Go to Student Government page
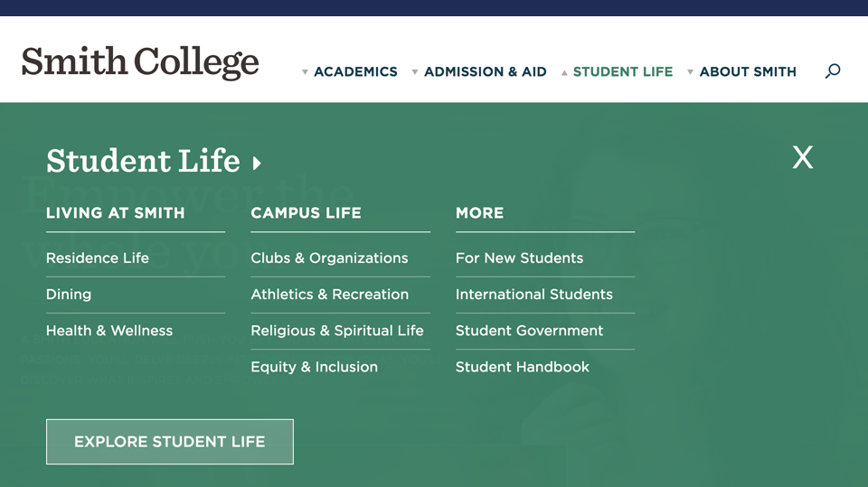 pyautogui.click(x=529, y=331)
